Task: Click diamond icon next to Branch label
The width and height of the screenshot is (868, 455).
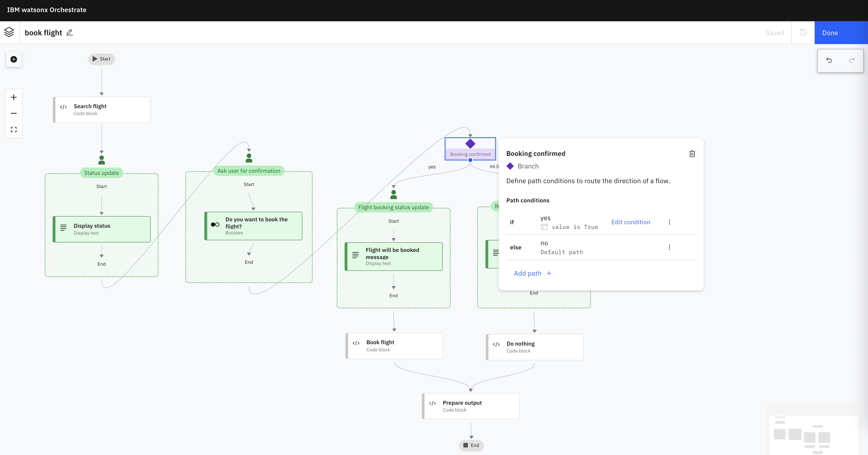Action: point(510,166)
